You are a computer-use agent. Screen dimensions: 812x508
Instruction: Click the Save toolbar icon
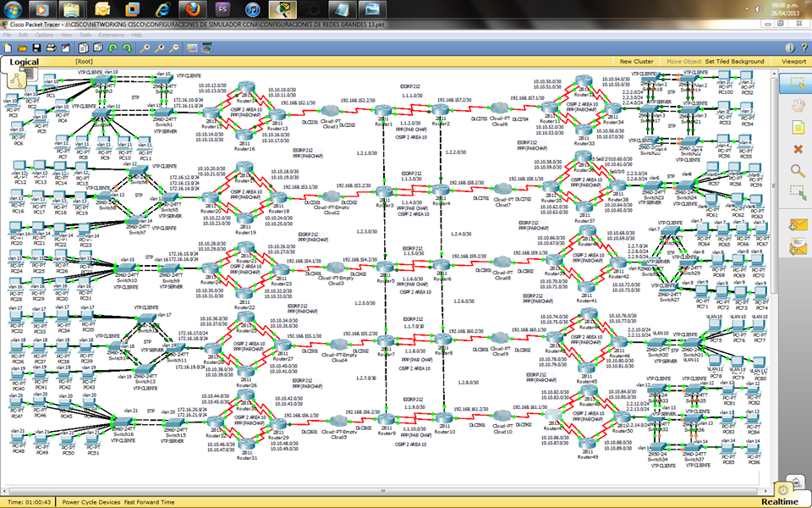38,48
